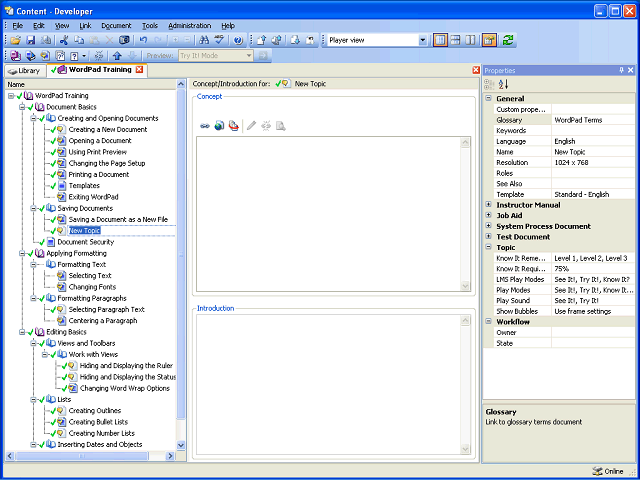Click the Link New Module icon
This screenshot has height=480, width=640.
[15, 56]
